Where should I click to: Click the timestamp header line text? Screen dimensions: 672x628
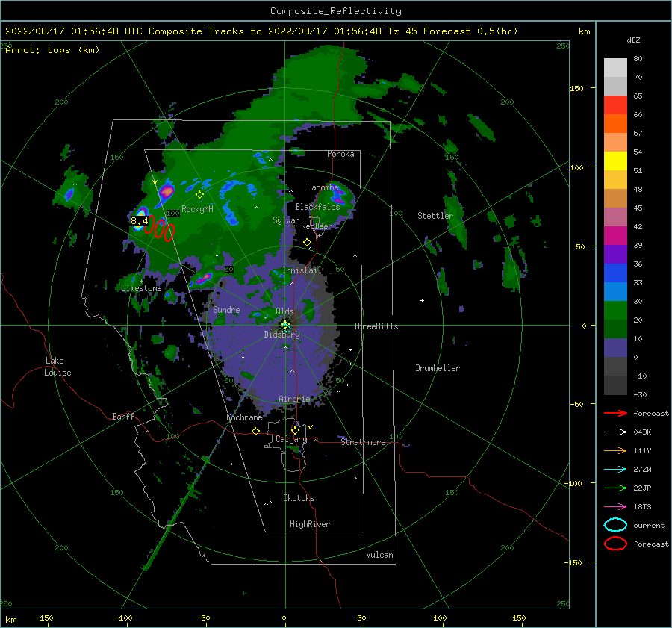(261, 31)
